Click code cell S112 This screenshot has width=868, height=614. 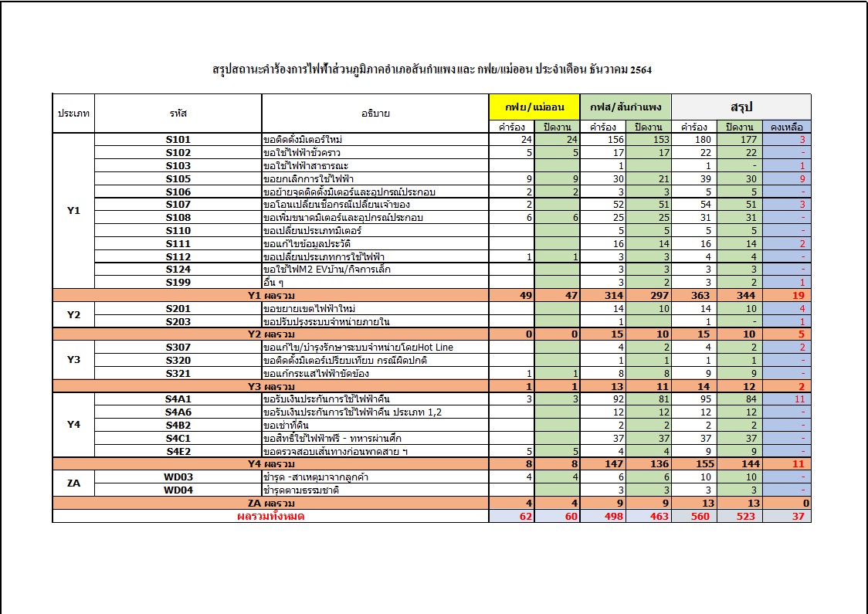(178, 256)
